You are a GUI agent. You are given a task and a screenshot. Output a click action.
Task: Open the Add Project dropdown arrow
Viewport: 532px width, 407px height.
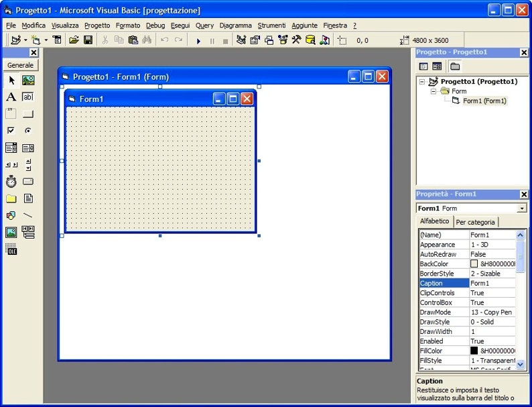click(x=25, y=40)
